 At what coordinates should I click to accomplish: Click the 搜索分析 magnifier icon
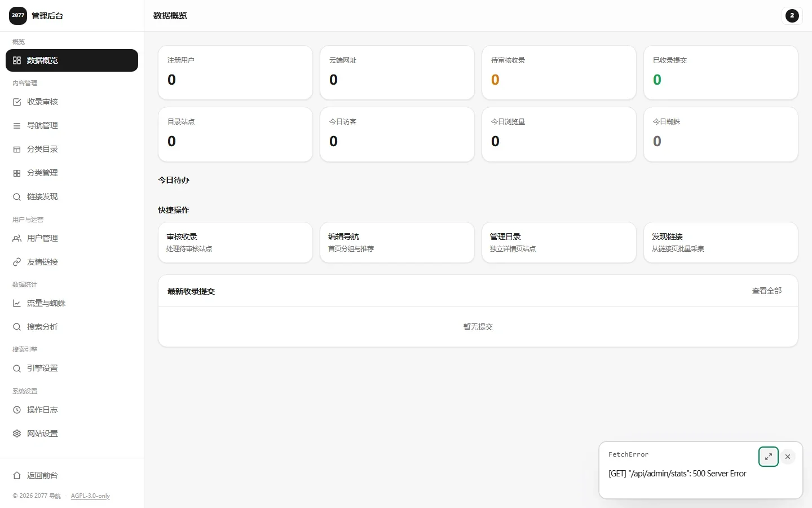[17, 327]
